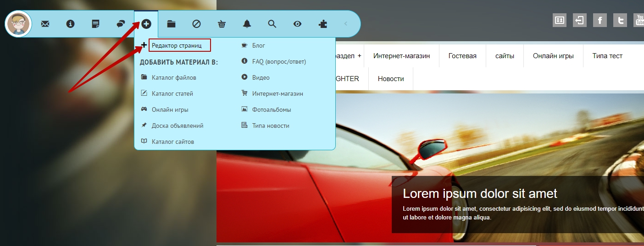Open the notes document toolbar icon
The width and height of the screenshot is (644, 246).
pos(95,24)
